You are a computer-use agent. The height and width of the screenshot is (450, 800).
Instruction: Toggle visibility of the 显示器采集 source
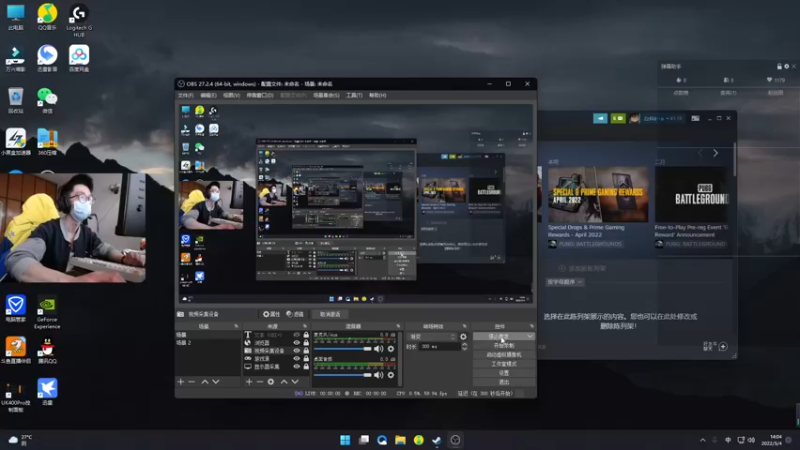click(x=296, y=366)
